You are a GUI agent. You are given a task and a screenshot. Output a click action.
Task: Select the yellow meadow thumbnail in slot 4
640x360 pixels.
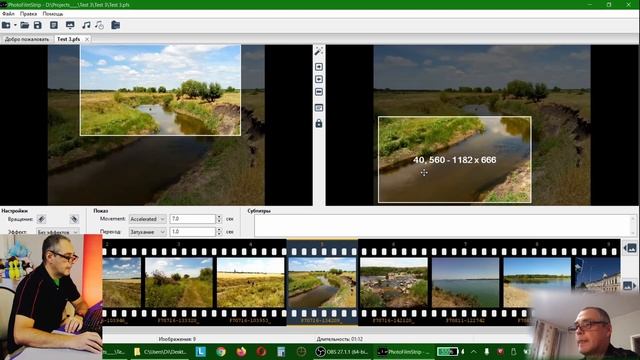251,282
